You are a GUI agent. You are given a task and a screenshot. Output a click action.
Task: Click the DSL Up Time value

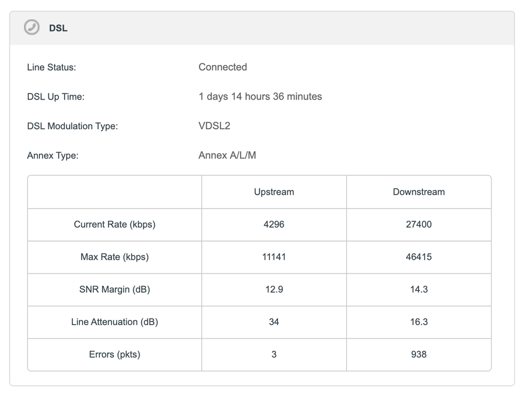pyautogui.click(x=260, y=96)
